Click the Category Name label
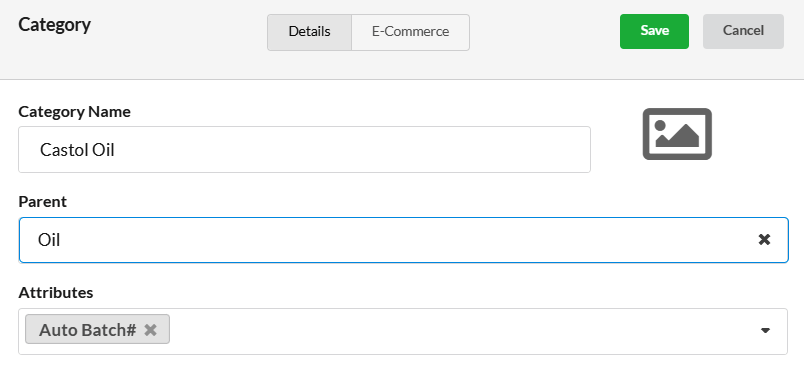The width and height of the screenshot is (804, 384). [x=74, y=112]
